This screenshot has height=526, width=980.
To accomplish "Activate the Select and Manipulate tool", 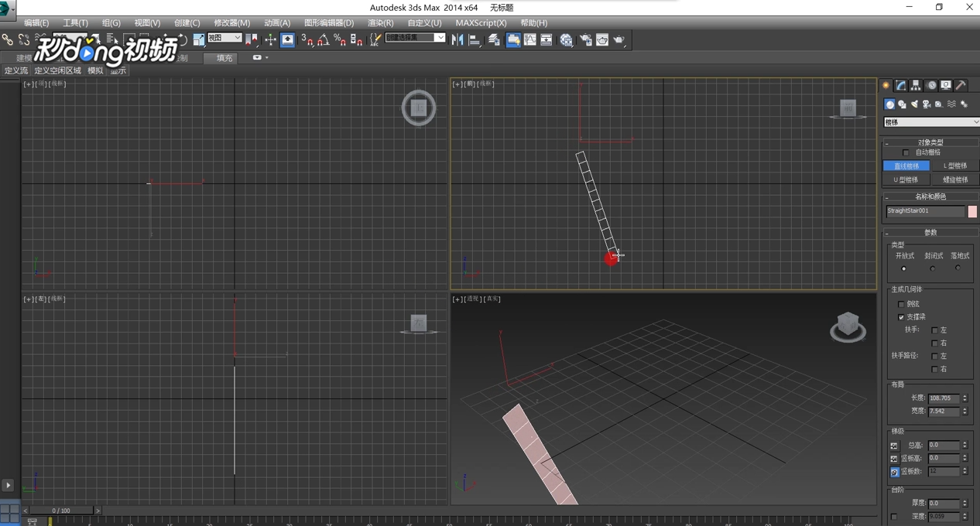I will pos(270,39).
